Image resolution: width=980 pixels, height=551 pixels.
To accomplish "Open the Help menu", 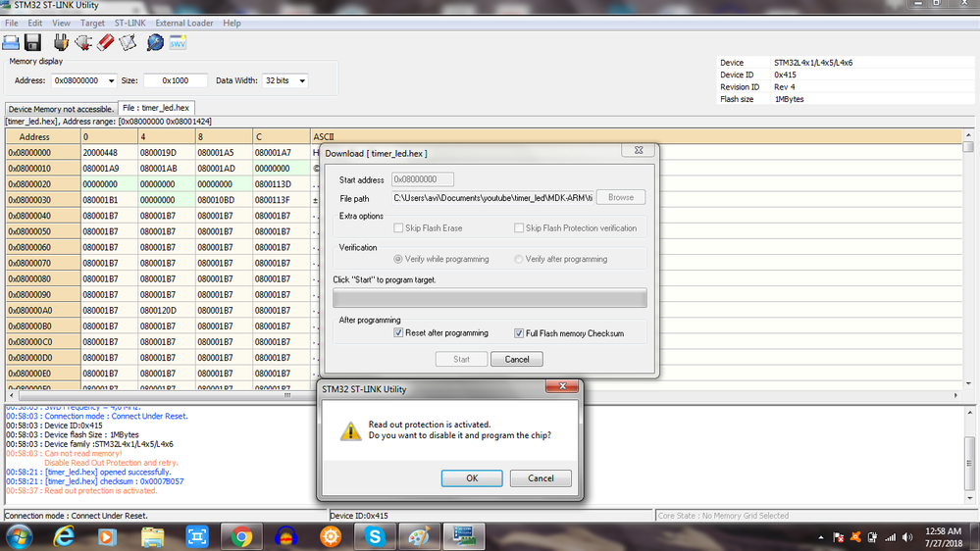I will [232, 24].
